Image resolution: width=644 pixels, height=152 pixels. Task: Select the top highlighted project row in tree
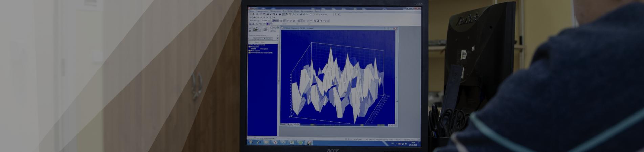tap(257, 45)
